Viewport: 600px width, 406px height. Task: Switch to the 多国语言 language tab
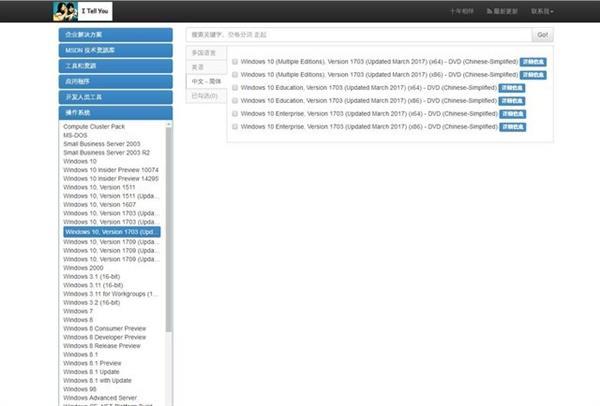[206, 53]
